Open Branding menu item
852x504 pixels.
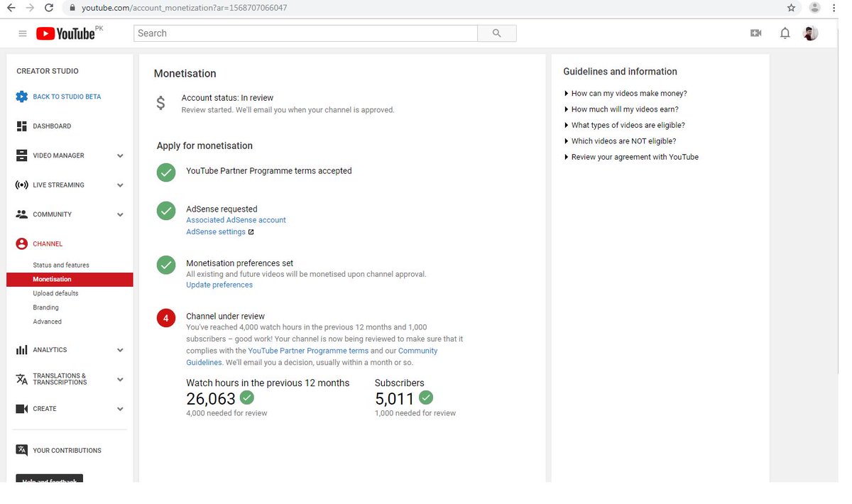click(45, 307)
